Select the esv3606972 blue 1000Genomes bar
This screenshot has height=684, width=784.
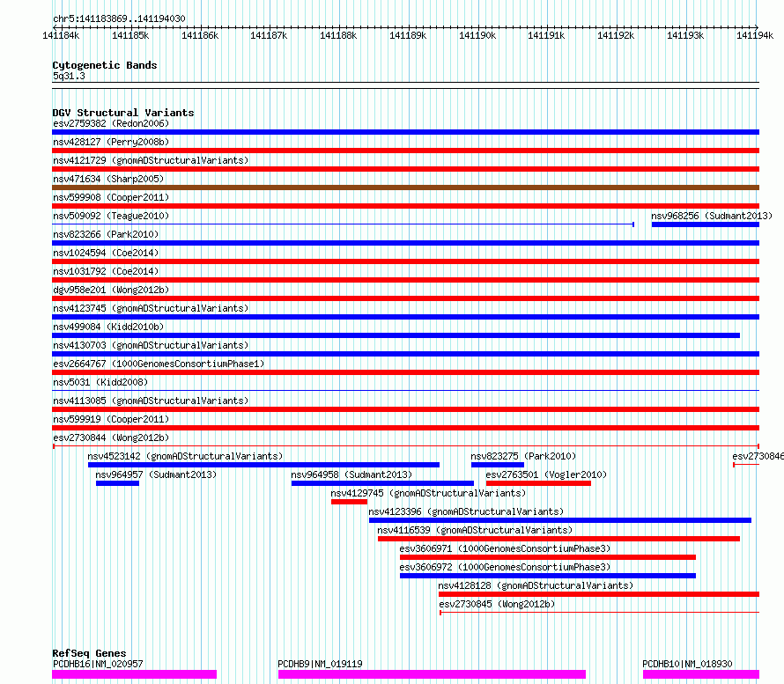[x=548, y=576]
